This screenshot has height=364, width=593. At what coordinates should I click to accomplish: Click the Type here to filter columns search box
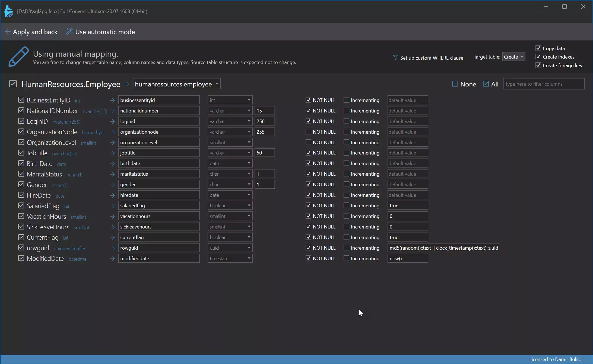coord(544,84)
